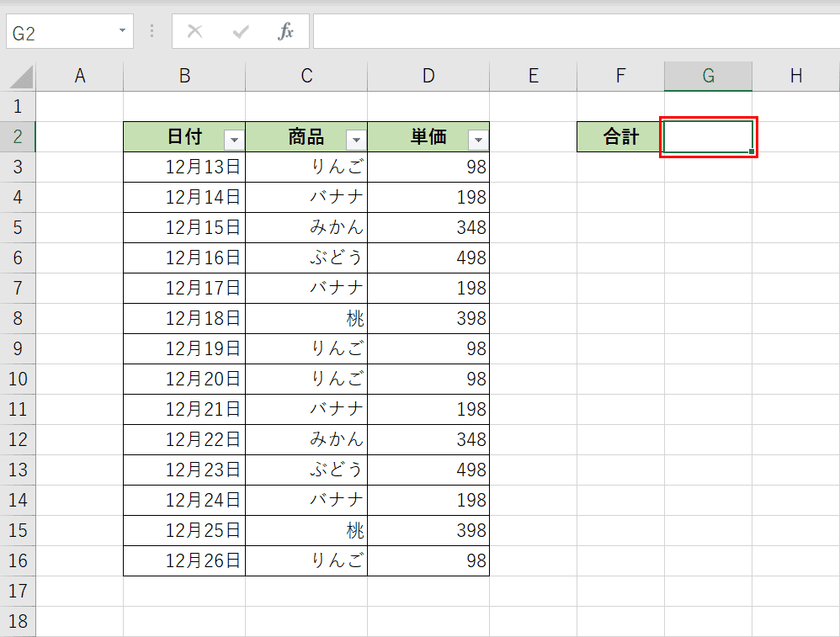Select price 198 in row 7
The width and height of the screenshot is (840, 637).
pyautogui.click(x=428, y=289)
